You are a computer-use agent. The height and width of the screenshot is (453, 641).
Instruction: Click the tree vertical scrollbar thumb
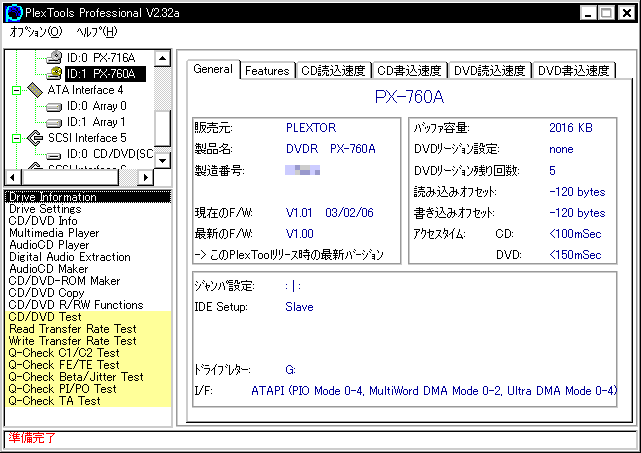(x=163, y=128)
